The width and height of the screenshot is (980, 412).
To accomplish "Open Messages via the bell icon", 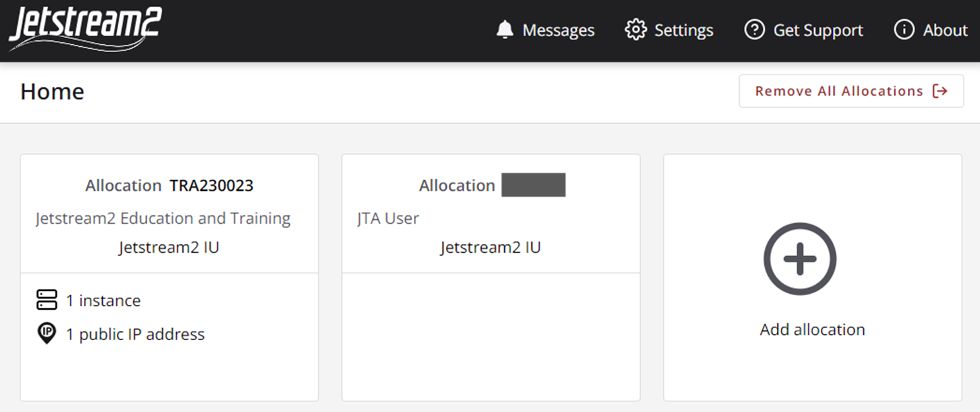I will pos(506,30).
